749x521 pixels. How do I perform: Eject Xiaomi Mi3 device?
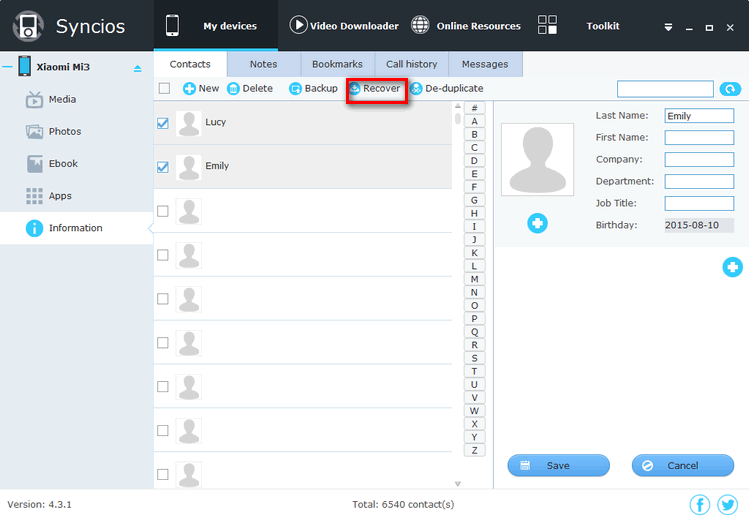tap(138, 69)
